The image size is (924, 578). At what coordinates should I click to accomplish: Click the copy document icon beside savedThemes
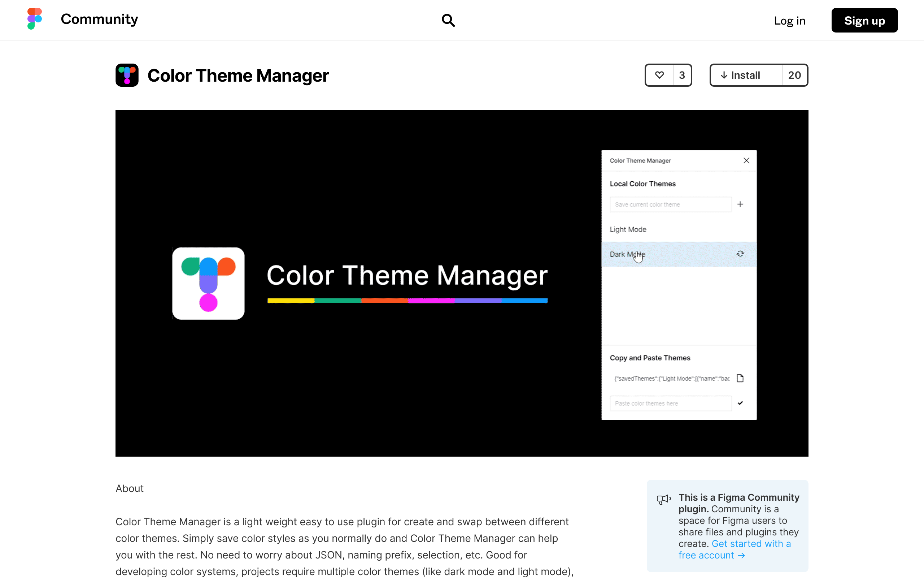click(x=740, y=379)
